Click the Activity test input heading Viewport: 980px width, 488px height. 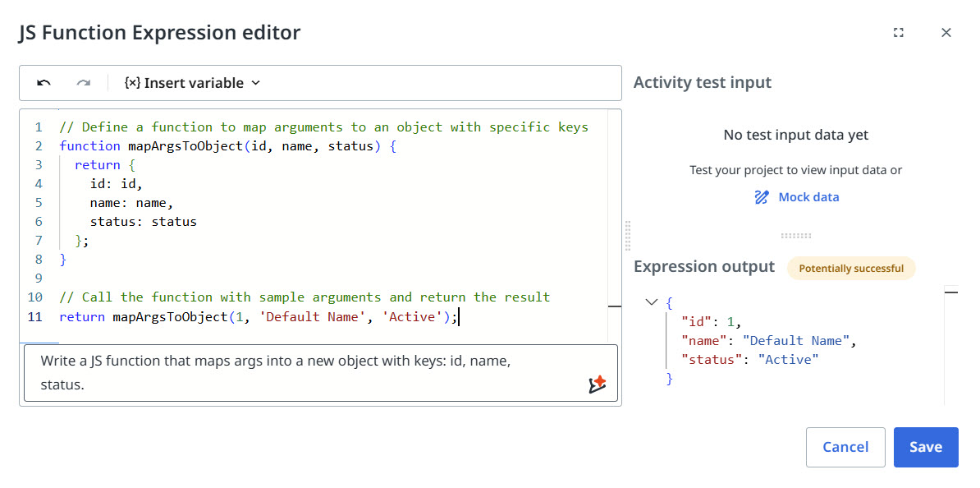tap(702, 82)
